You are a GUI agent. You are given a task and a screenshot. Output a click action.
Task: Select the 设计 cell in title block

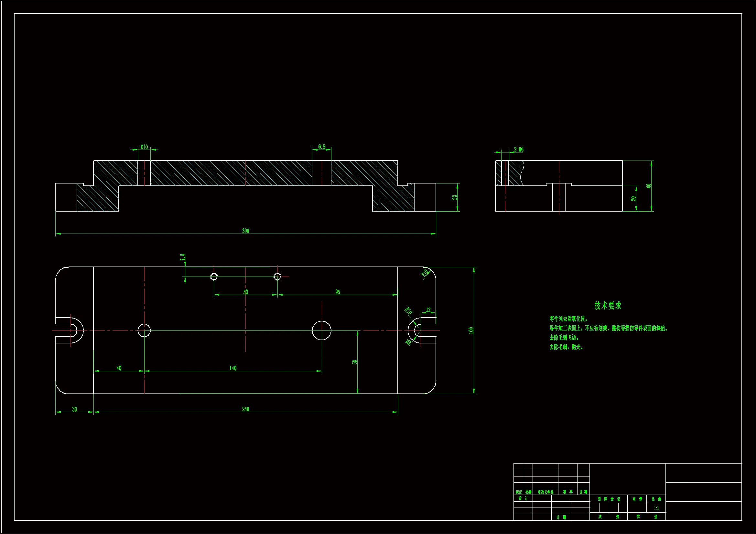523,498
